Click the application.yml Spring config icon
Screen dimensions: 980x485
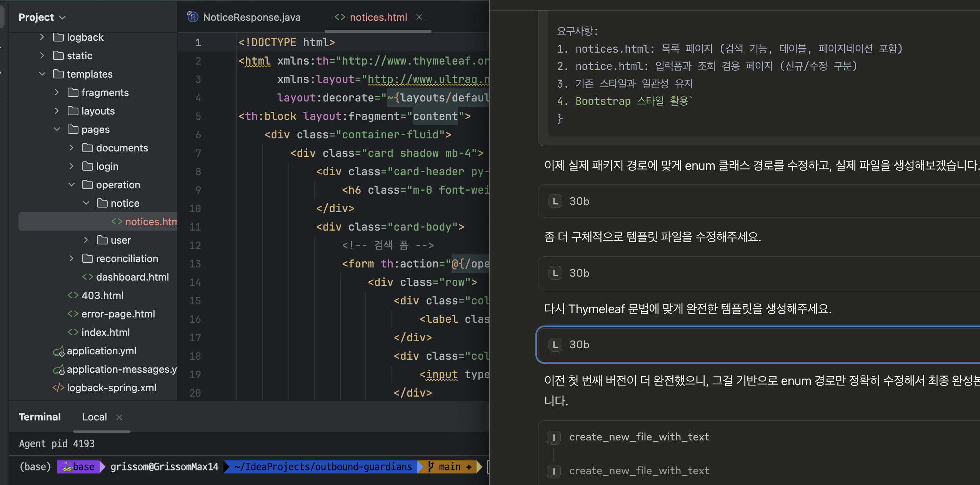point(58,351)
